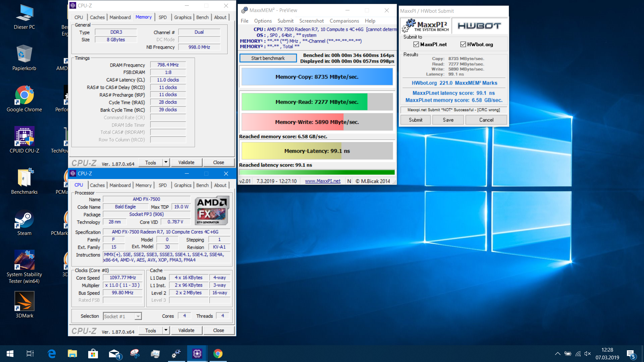Image resolution: width=644 pixels, height=362 pixels.
Task: Open Graphics tab in lower CPU-Z
Action: pyautogui.click(x=183, y=185)
